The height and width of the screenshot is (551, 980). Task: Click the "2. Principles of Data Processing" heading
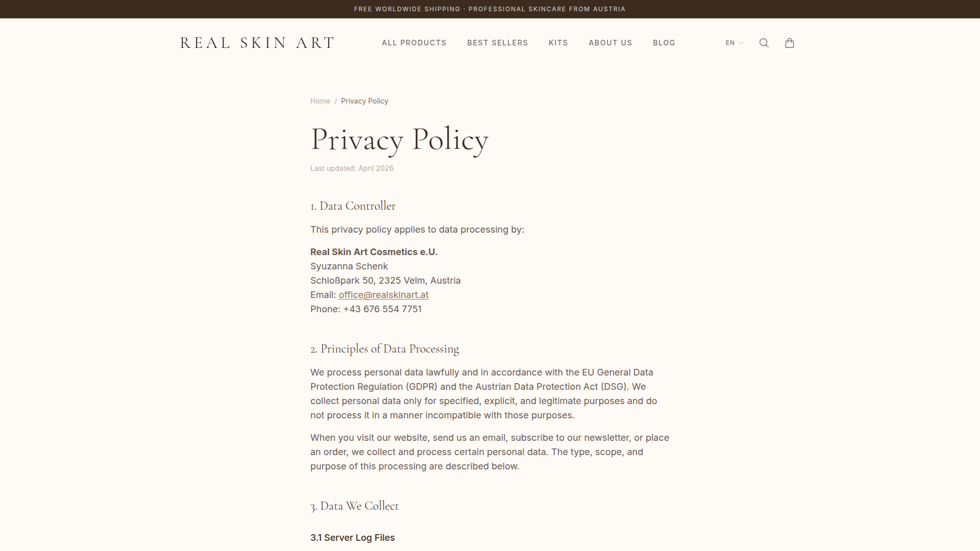pos(384,349)
